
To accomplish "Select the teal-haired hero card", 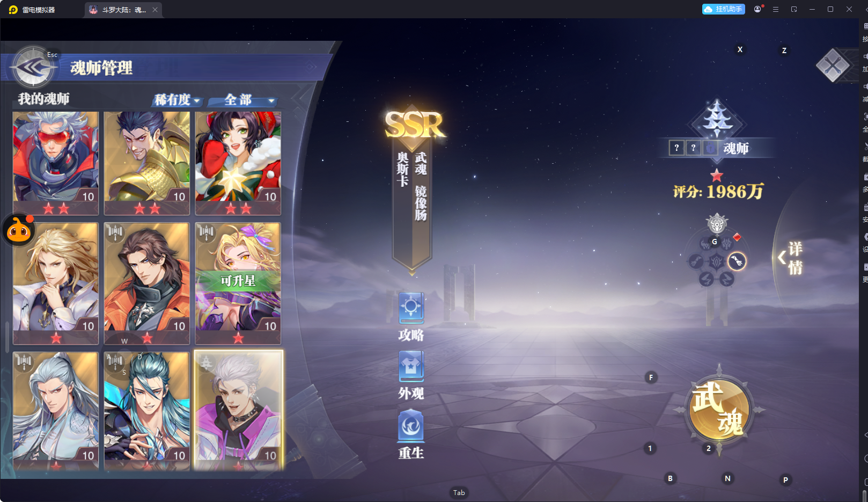I will (147, 411).
